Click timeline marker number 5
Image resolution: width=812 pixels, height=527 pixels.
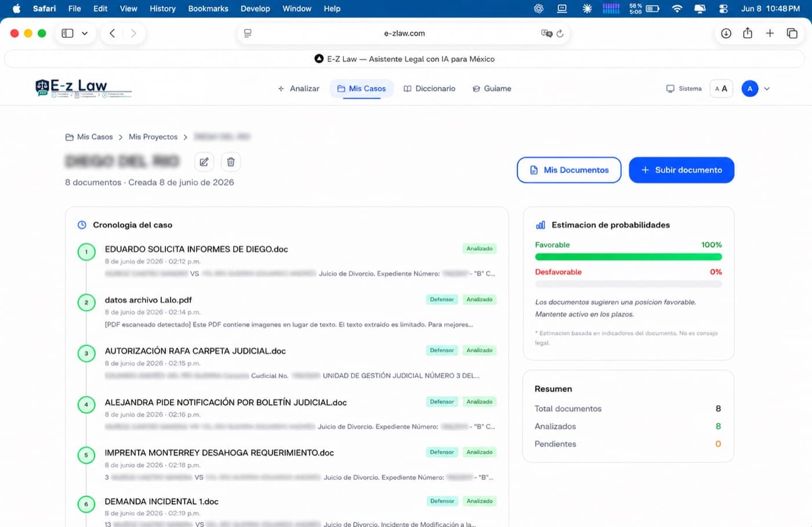point(86,455)
